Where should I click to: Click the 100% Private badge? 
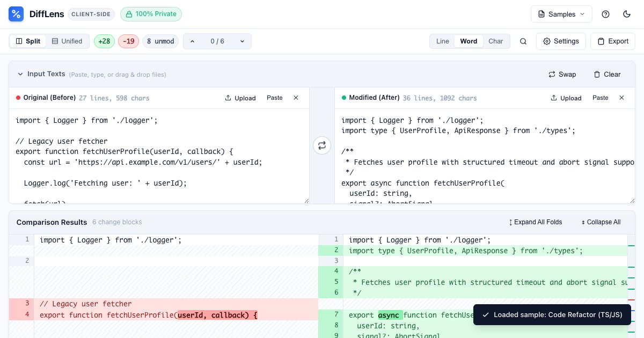(151, 14)
